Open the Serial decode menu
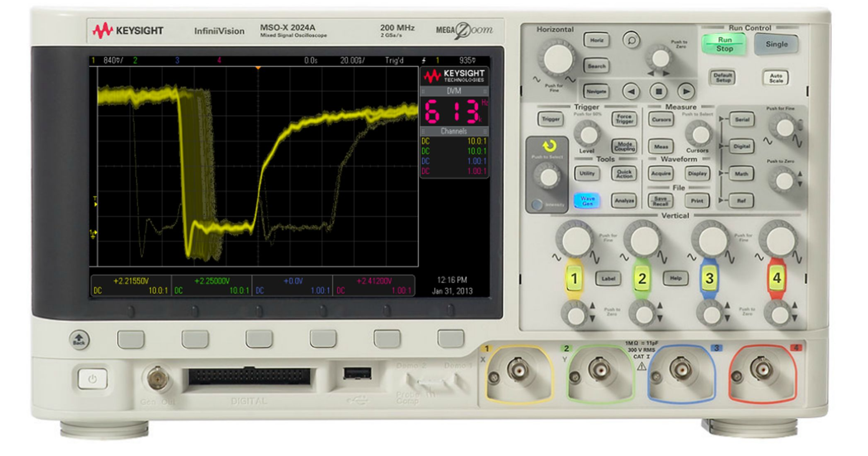 [742, 119]
